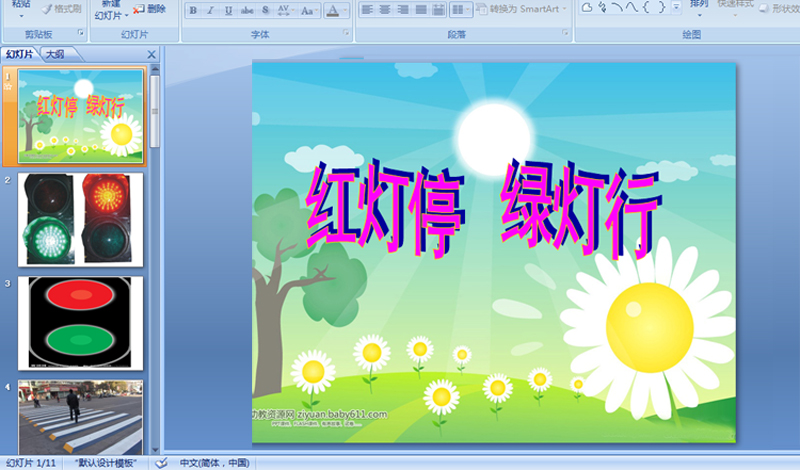
Task: Open character spacing (AV) options
Action: tap(285, 10)
